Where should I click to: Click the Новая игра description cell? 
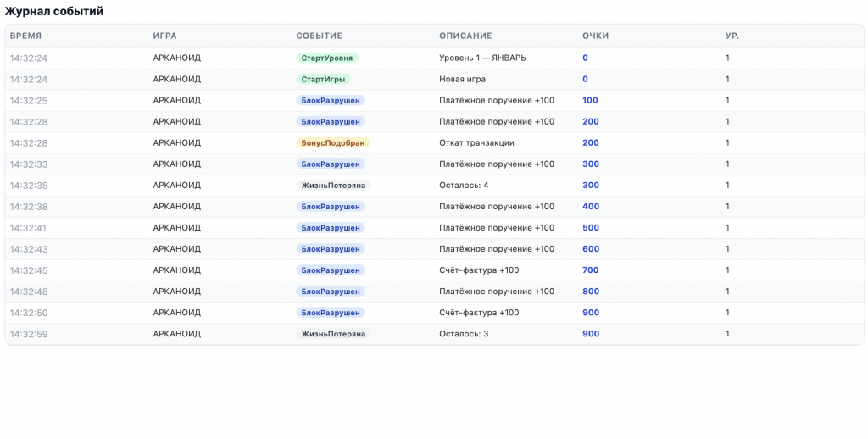[x=462, y=79]
